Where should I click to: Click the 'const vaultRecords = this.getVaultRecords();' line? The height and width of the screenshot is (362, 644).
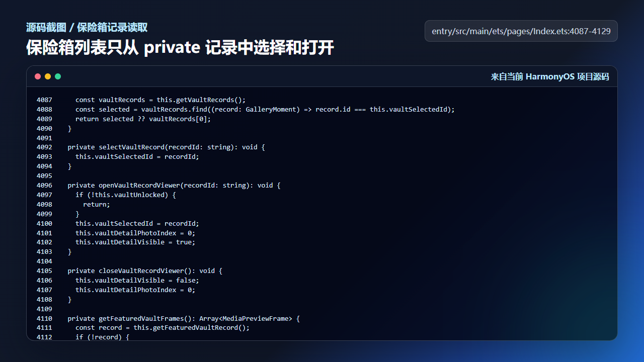click(x=160, y=100)
